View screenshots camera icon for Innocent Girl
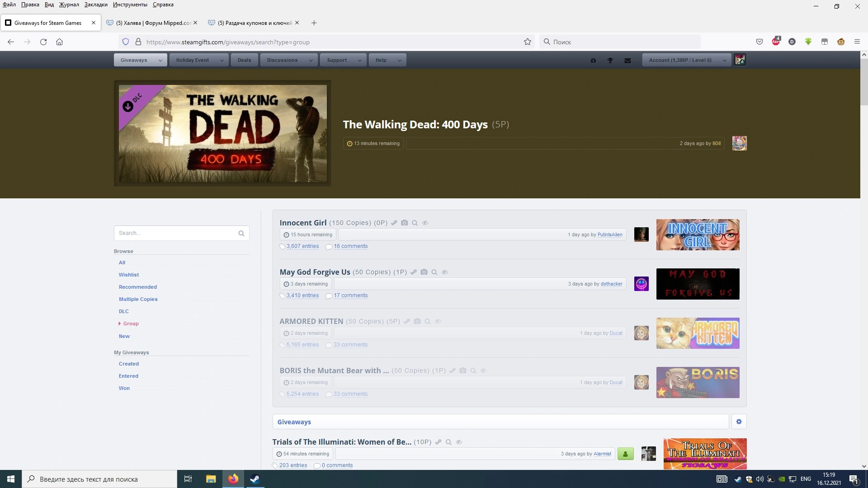 405,223
